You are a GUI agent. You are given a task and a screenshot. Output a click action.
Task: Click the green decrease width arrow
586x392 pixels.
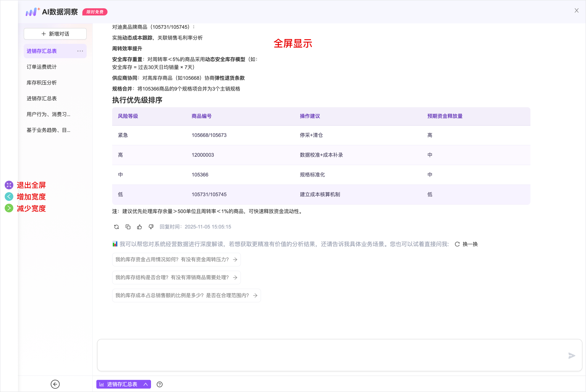coord(9,208)
